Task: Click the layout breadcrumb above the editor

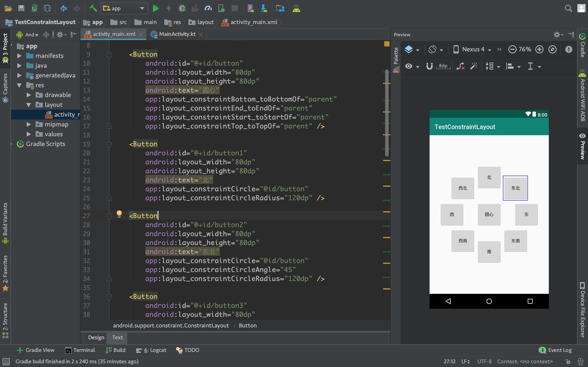Action: click(205, 22)
